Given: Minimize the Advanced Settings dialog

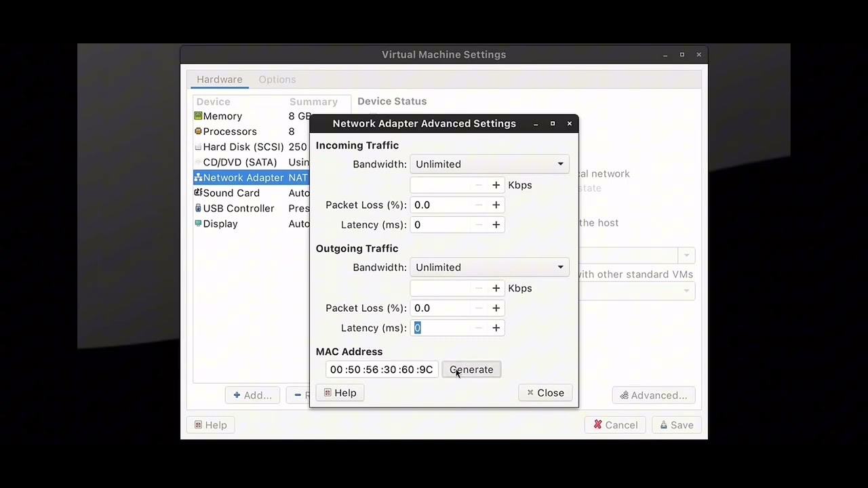Looking at the screenshot, I should (x=536, y=123).
